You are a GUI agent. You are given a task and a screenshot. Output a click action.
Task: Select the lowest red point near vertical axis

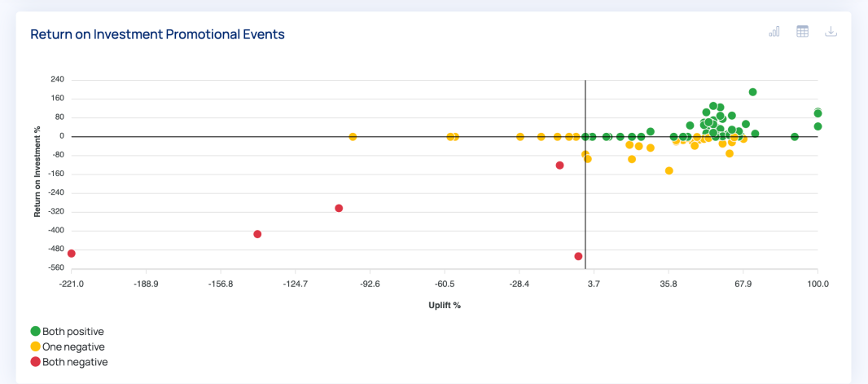[578, 257]
